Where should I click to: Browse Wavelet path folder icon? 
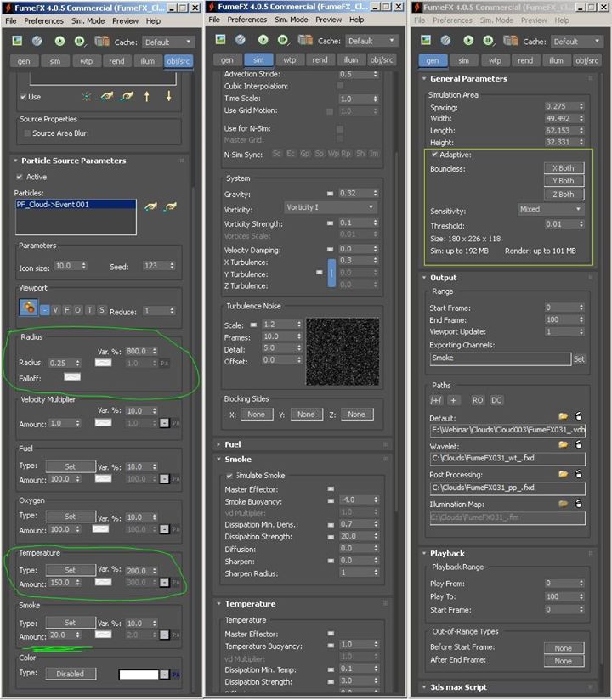pyautogui.click(x=563, y=444)
